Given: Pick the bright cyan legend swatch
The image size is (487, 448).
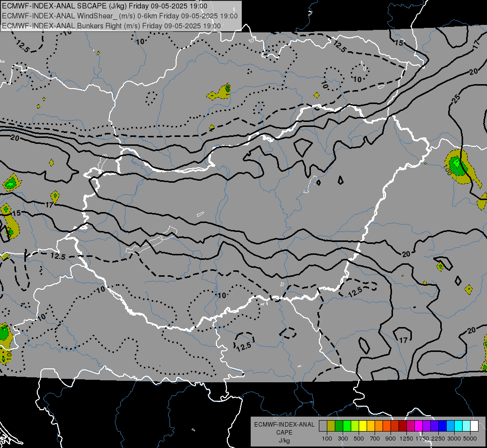Looking at the screenshot, I should point(459,426).
